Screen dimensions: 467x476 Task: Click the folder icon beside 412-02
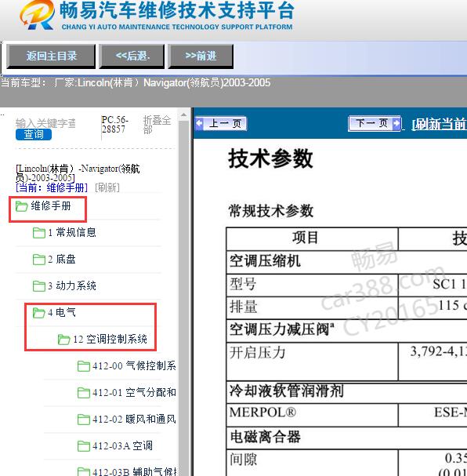(84, 420)
